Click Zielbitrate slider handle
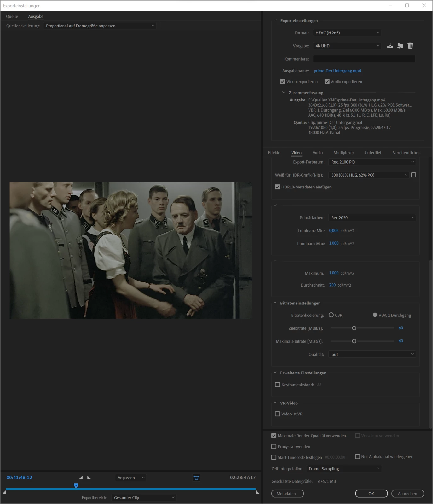433x504 pixels. [354, 328]
